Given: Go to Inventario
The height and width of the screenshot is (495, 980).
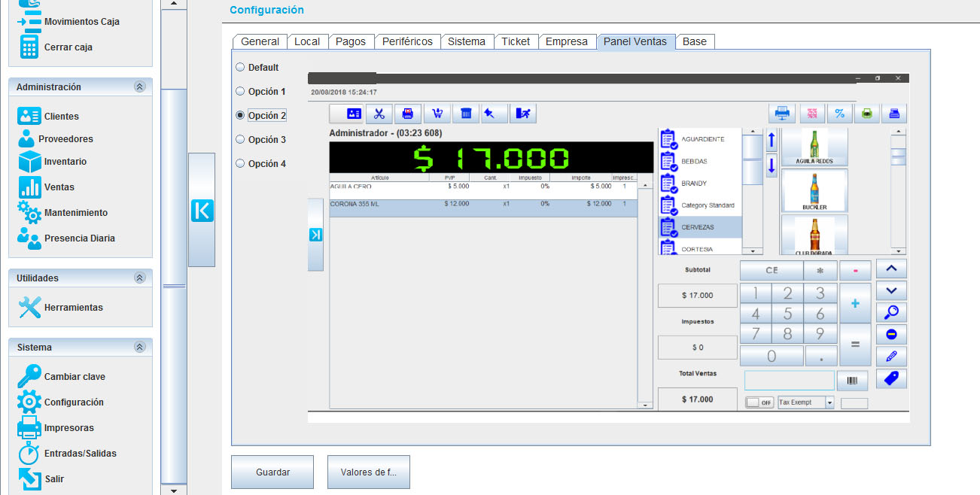Looking at the screenshot, I should tap(29, 162).
